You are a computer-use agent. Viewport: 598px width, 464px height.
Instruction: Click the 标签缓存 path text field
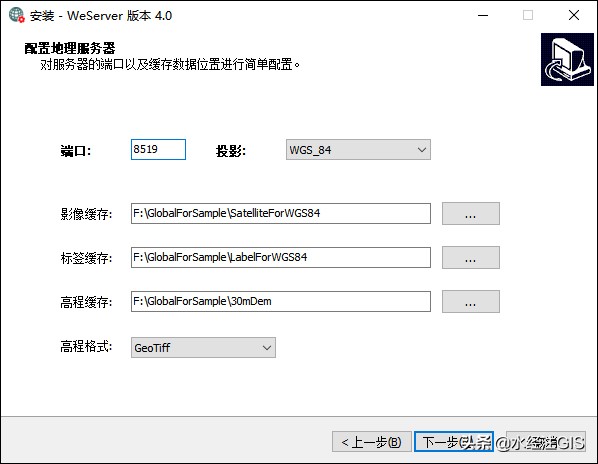pyautogui.click(x=281, y=258)
